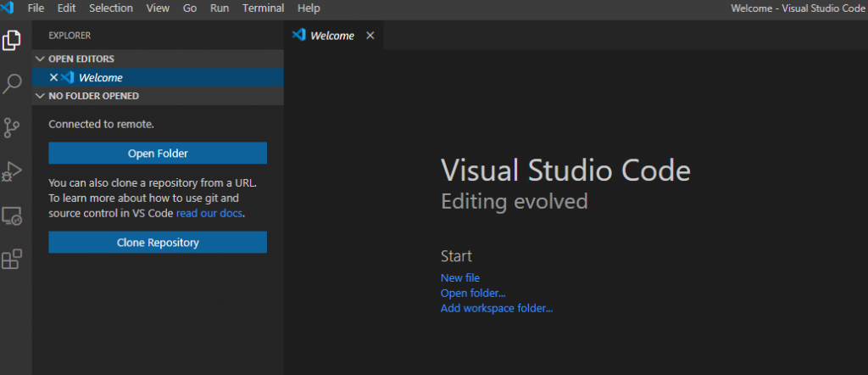
Task: Open the Terminal menu
Action: pos(264,8)
